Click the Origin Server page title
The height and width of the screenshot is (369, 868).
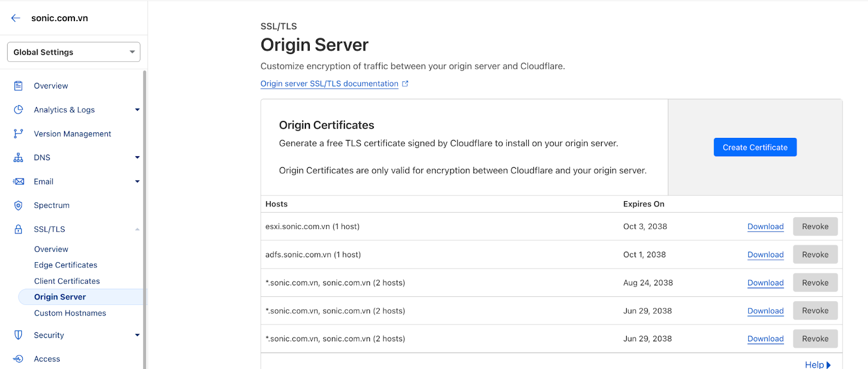(x=315, y=44)
